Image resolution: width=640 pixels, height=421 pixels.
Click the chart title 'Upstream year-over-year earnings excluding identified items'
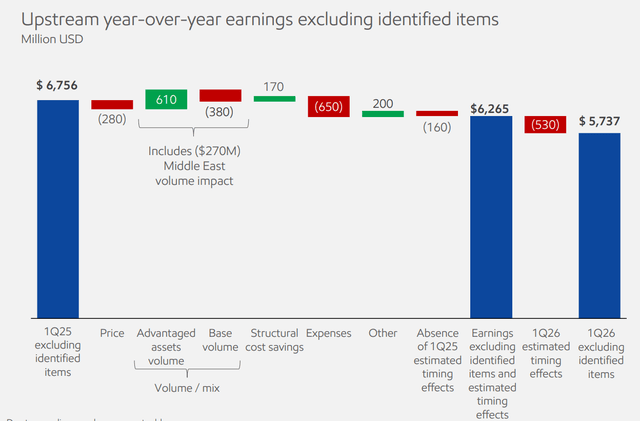[x=260, y=20]
